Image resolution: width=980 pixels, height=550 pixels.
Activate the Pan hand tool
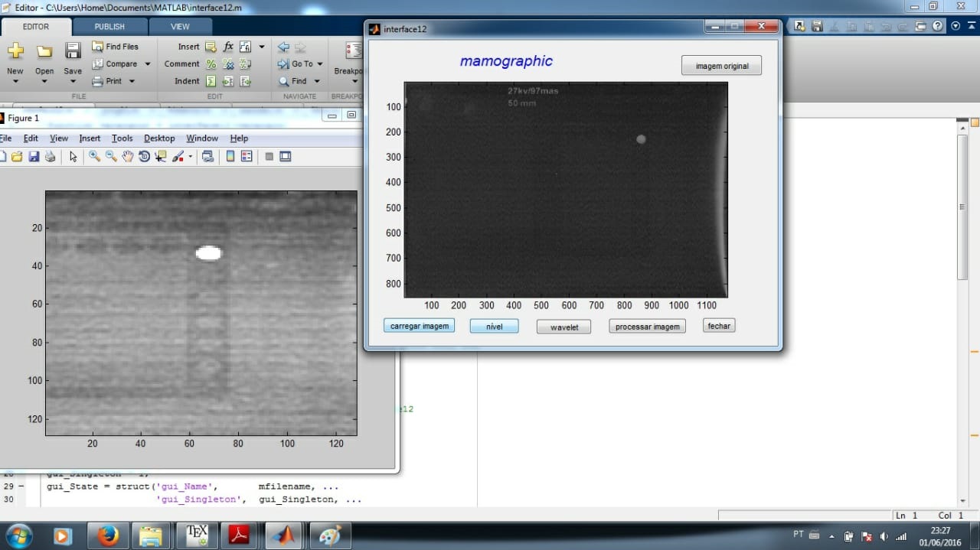coord(127,157)
